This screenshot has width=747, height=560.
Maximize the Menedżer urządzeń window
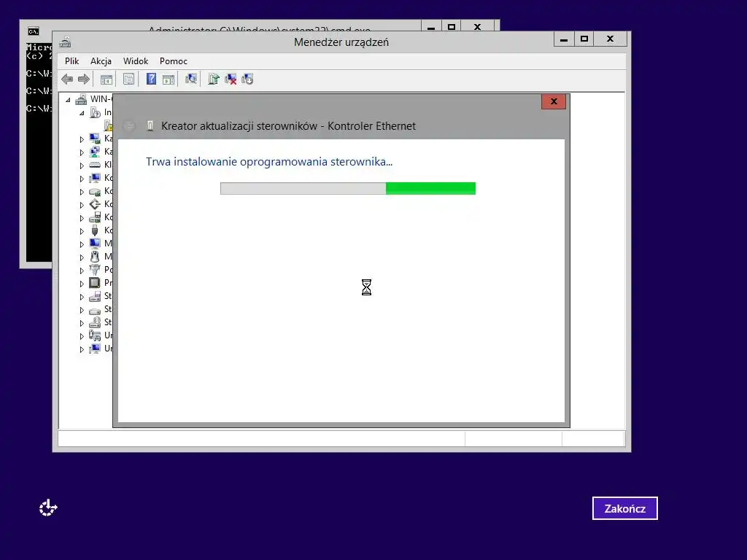coord(584,39)
